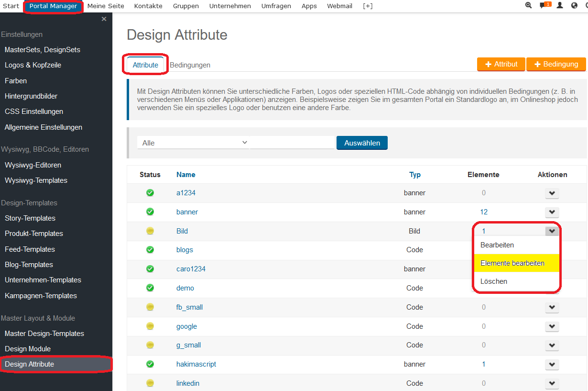Open element count 12 for banner
The height and width of the screenshot is (391, 588).
coord(484,212)
